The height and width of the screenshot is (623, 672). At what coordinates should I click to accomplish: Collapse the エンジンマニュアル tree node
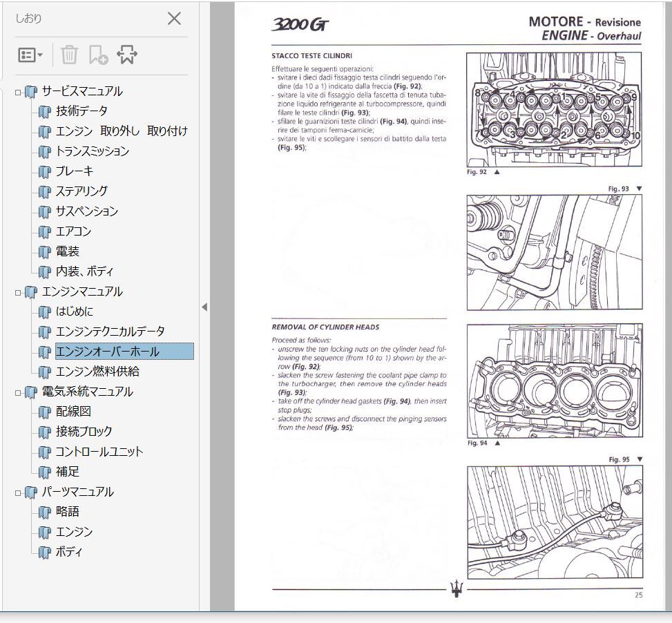pyautogui.click(x=18, y=293)
